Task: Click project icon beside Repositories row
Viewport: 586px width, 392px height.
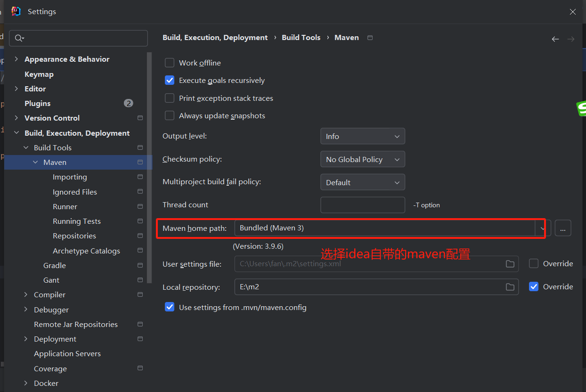Action: [140, 236]
